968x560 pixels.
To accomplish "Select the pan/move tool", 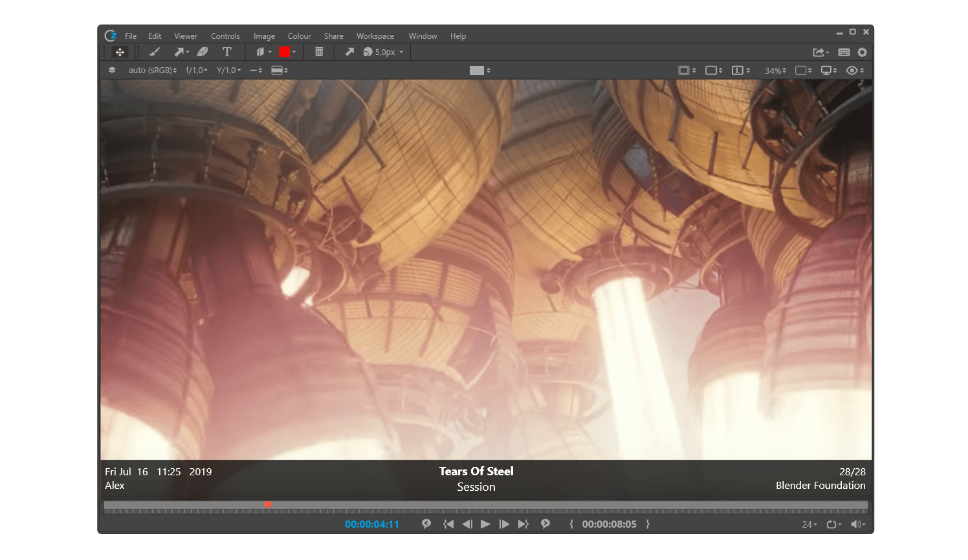I will [120, 52].
